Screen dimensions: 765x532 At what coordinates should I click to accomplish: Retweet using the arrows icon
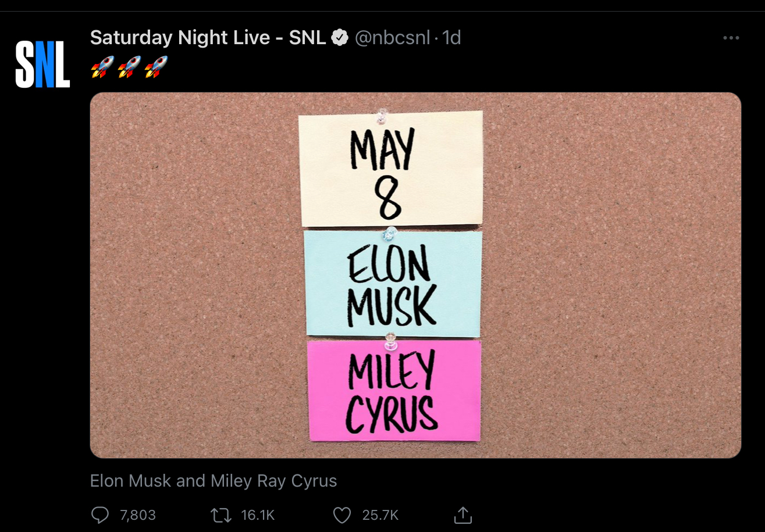pyautogui.click(x=221, y=515)
